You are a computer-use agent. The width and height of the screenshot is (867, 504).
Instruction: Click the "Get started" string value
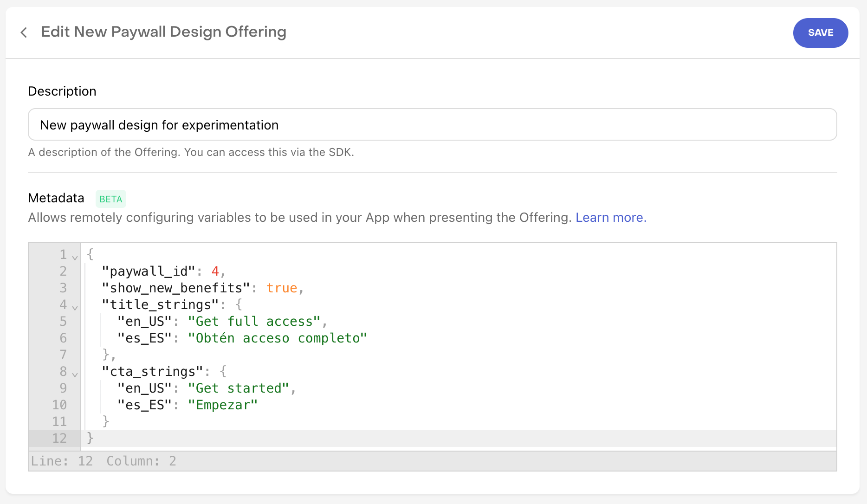238,388
